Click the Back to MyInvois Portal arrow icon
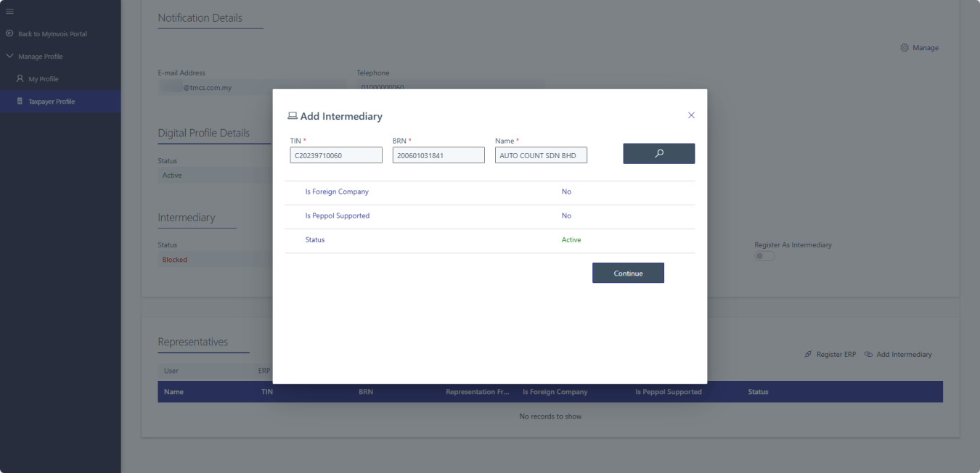980x473 pixels. (x=9, y=34)
